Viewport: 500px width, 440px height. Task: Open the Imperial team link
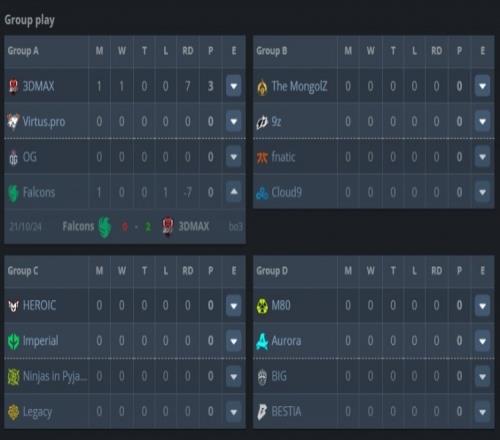coord(40,341)
